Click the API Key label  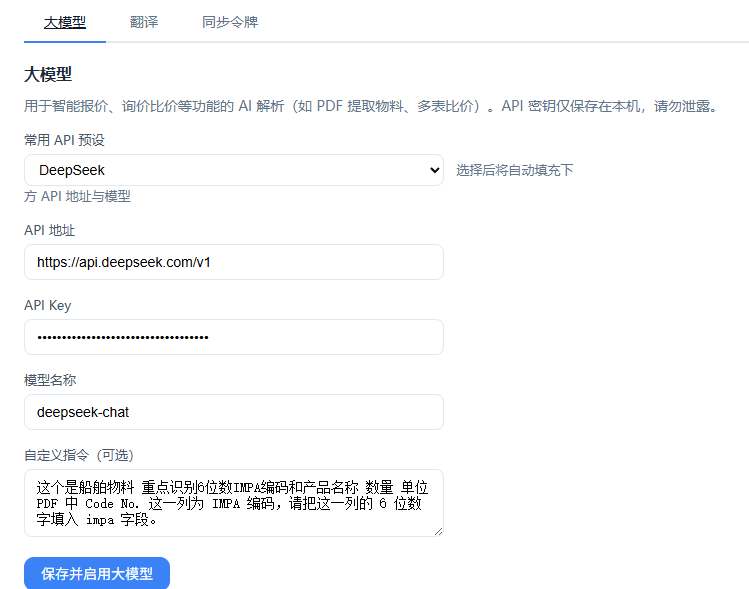48,305
